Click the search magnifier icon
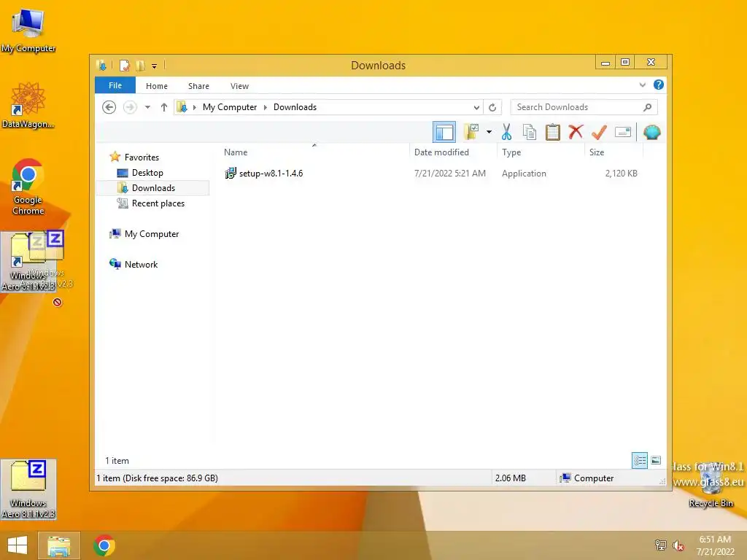 click(648, 107)
